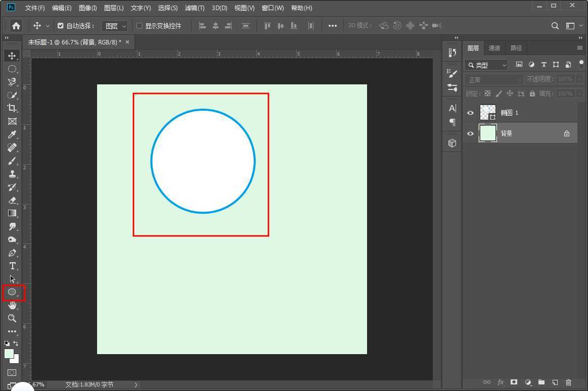The width and height of the screenshot is (588, 391).
Task: Select the Move tool in toolbar
Action: 12,56
